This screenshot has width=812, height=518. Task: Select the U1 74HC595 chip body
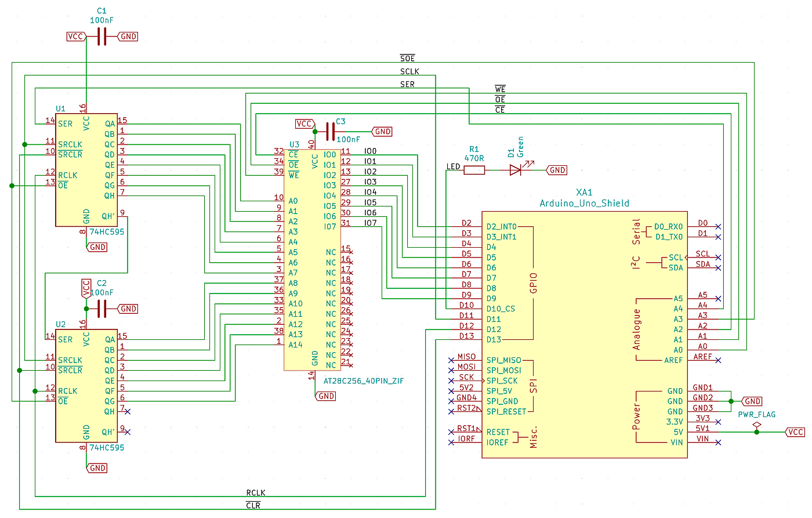pyautogui.click(x=86, y=170)
